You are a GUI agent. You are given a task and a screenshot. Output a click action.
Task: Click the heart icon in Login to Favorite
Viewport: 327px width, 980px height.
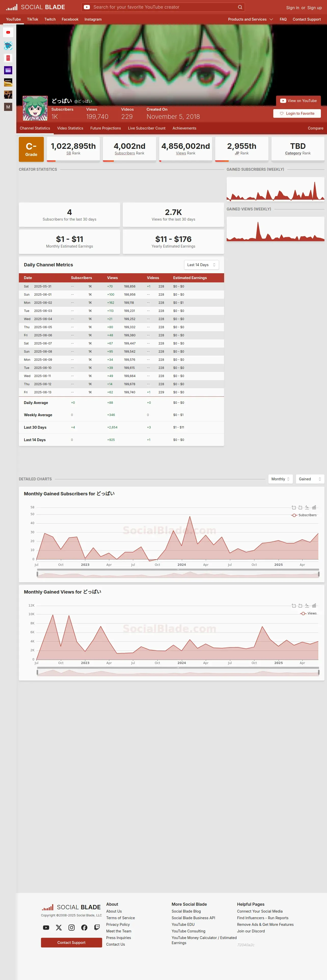click(282, 113)
